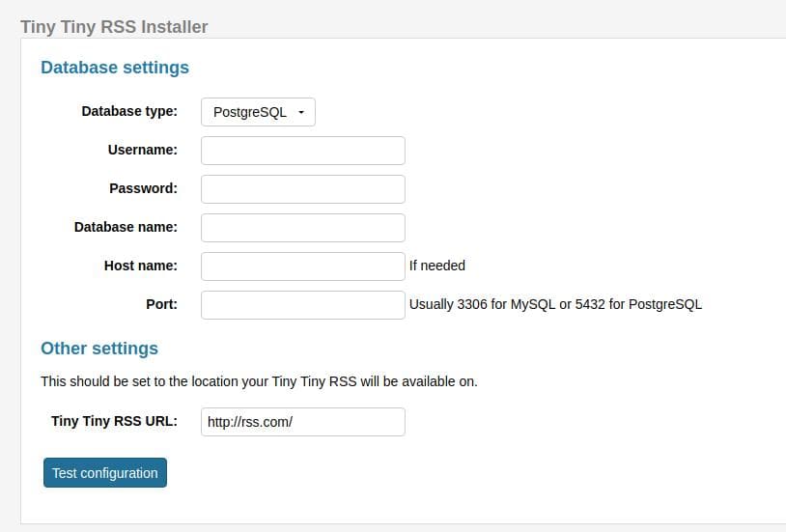Click the 'Password:' label

pos(143,188)
